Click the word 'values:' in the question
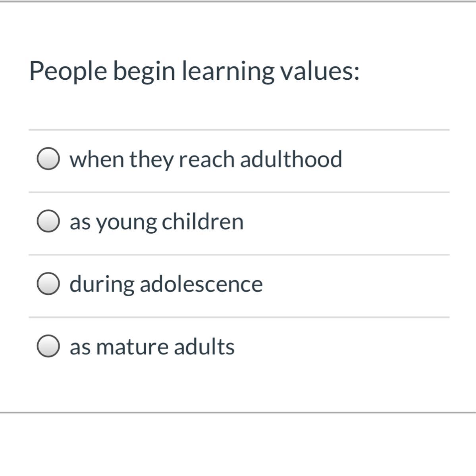The image size is (476, 476). click(x=320, y=71)
